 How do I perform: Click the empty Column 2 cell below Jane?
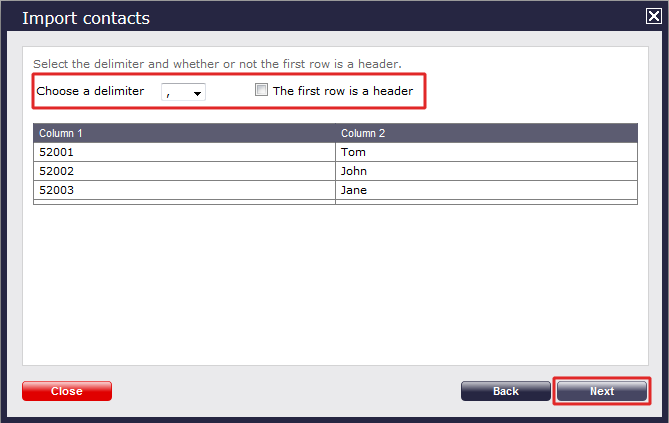(486, 202)
